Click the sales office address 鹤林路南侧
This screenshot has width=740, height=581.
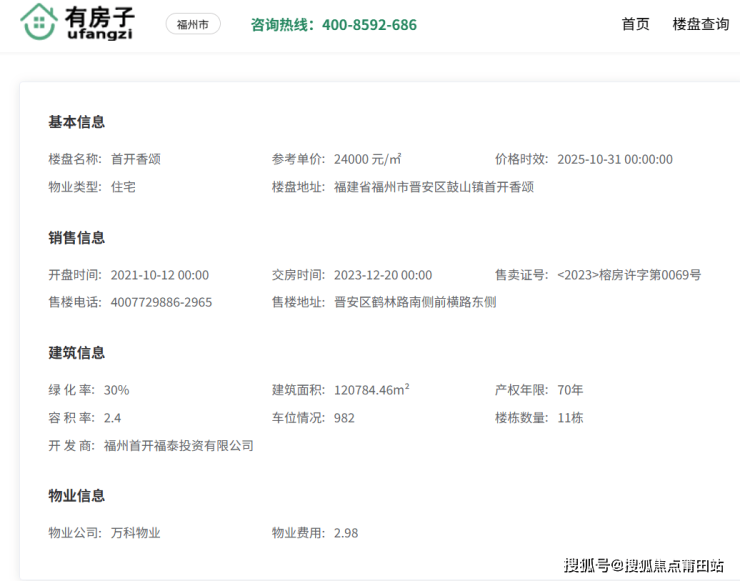pos(415,302)
